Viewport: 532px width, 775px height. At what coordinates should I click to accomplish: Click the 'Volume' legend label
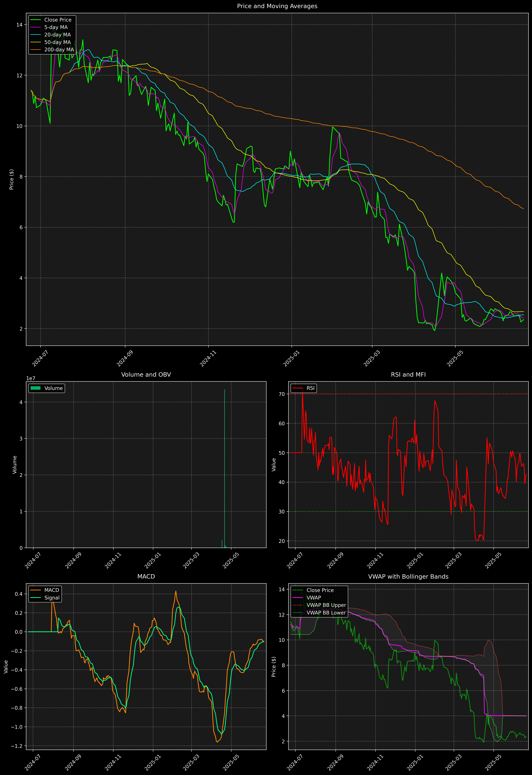(54, 388)
